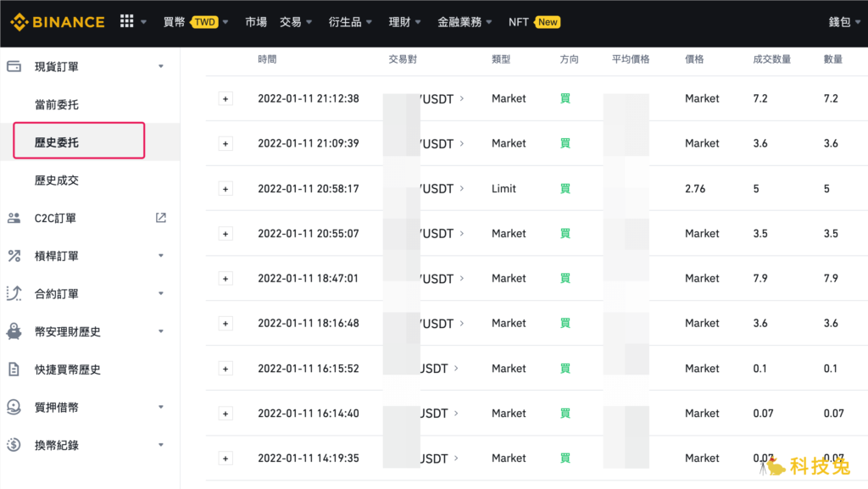Expand order row 2022-01-11 14:19:35
Viewport: 868px width, 489px height.
click(225, 458)
